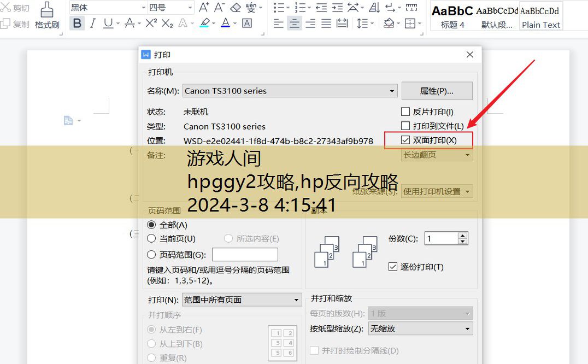588x364 pixels.
Task: Decrease the paragraph indent
Action: pyautogui.click(x=321, y=7)
